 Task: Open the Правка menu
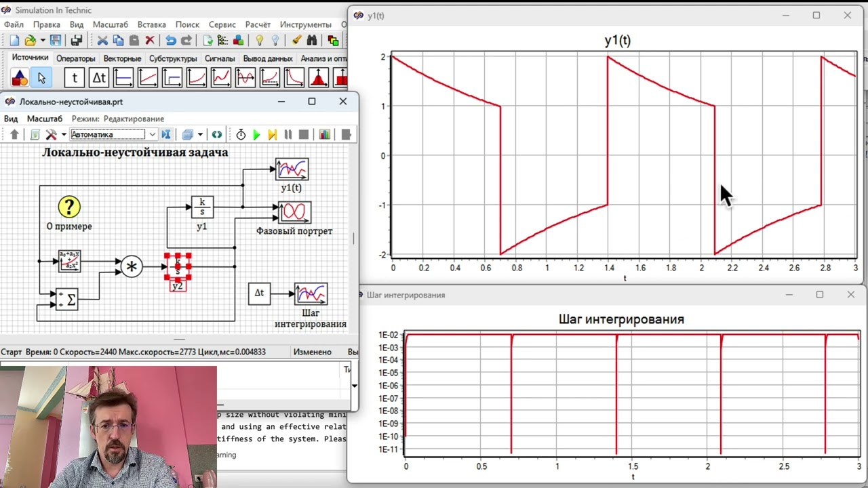[47, 24]
